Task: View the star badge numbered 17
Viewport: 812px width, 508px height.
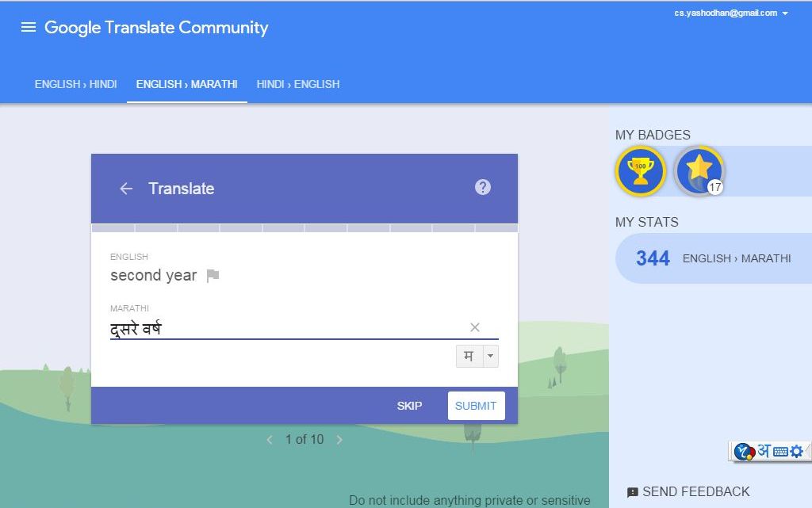Action: click(699, 171)
